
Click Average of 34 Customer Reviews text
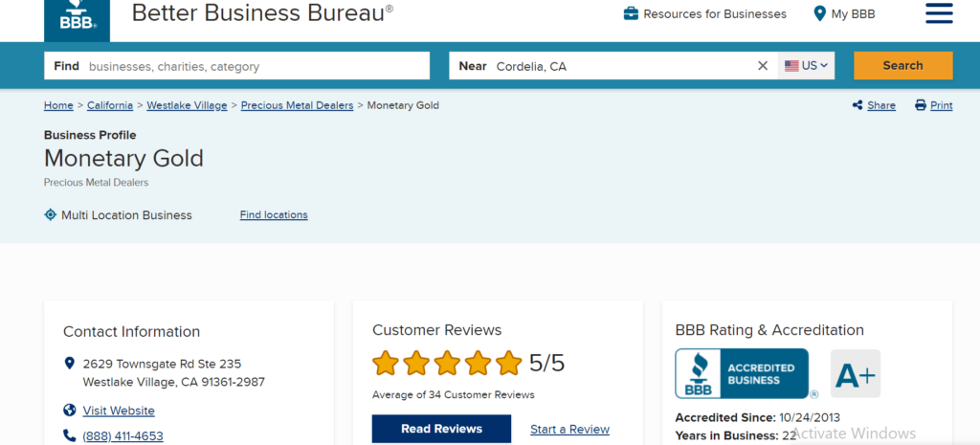pos(453,395)
